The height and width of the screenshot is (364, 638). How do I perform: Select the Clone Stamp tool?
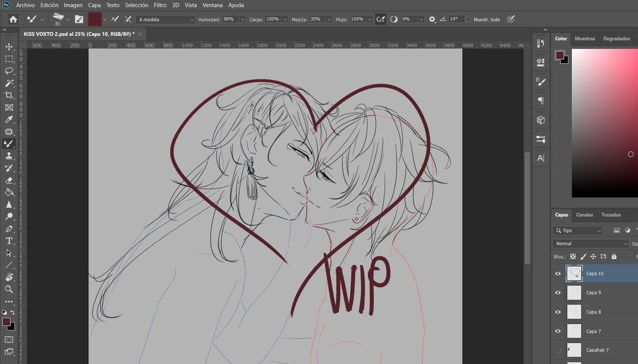9,156
